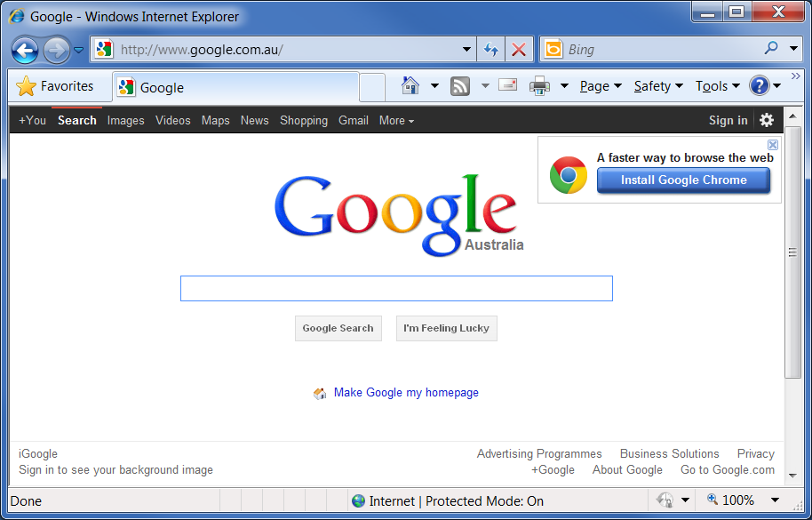Click the Refresh page icon
This screenshot has width=812, height=520.
tap(490, 50)
